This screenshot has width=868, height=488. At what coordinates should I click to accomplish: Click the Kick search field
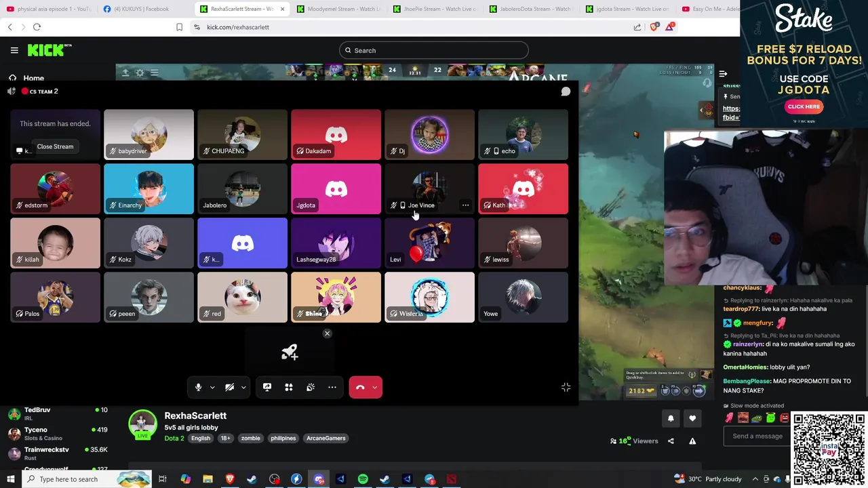point(433,50)
